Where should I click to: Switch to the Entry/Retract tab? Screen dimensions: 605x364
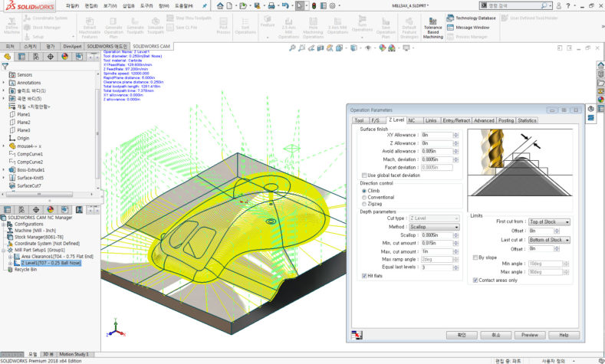[x=456, y=120]
